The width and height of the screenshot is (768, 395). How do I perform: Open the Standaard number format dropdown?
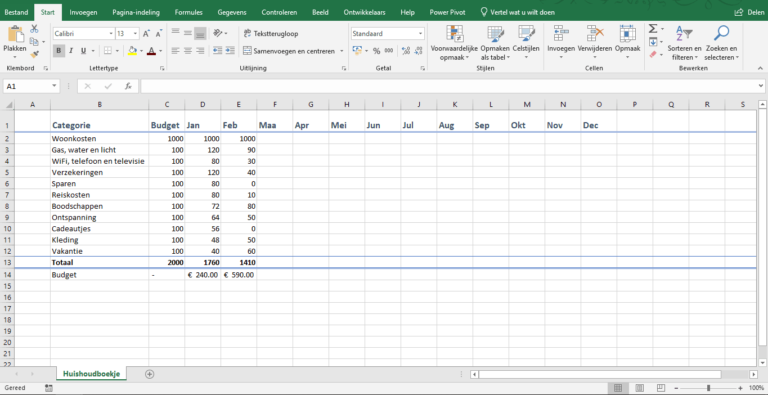[420, 34]
